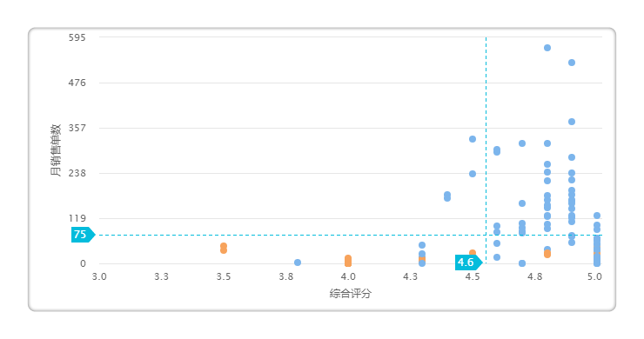Click the topmost blue dot at 5.0 rating
The width and height of the screenshot is (644, 339).
[597, 216]
